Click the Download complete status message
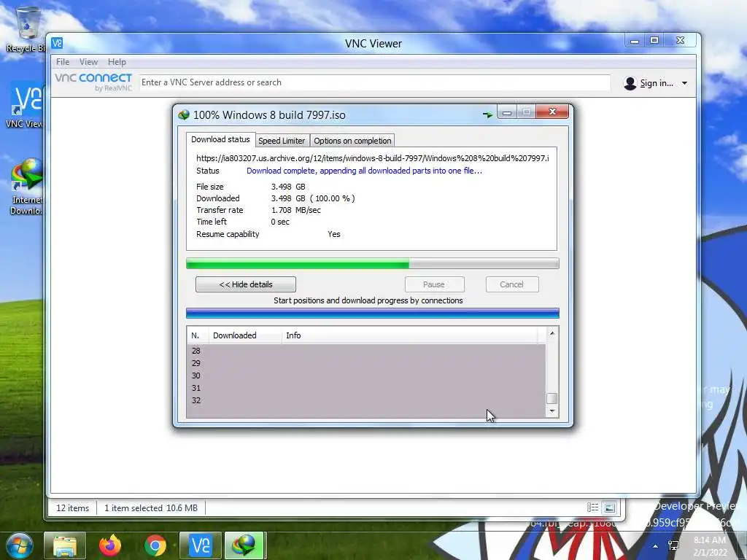Viewport: 747px width, 560px height. (x=364, y=171)
